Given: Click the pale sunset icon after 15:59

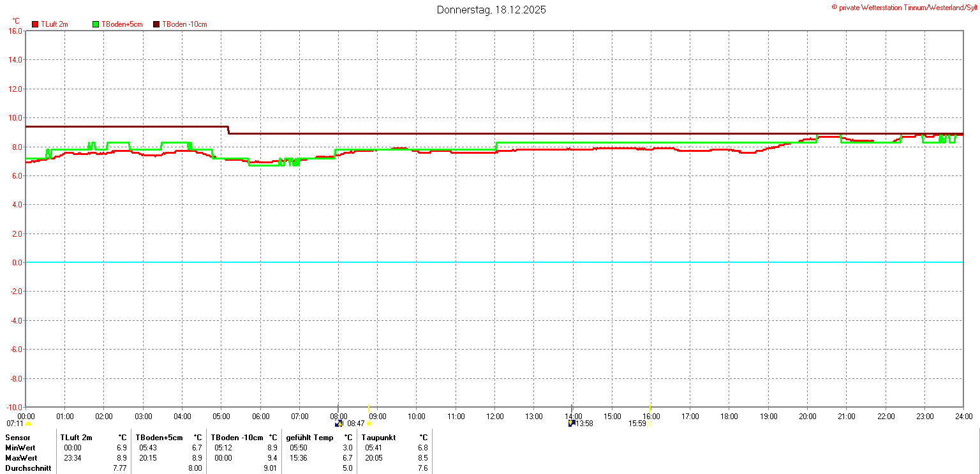Looking at the screenshot, I should pos(650,424).
